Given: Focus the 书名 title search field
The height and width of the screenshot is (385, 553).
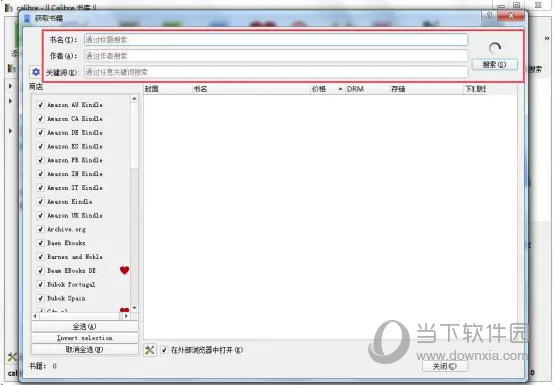Looking at the screenshot, I should tap(276, 39).
